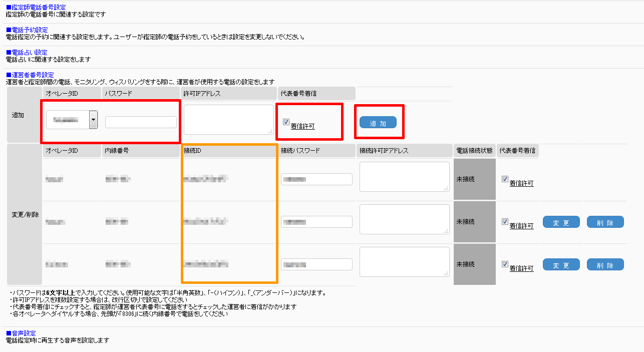The image size is (644, 352).
Task: Select the second row's 接続パスワード field
Action: pyautogui.click(x=316, y=222)
